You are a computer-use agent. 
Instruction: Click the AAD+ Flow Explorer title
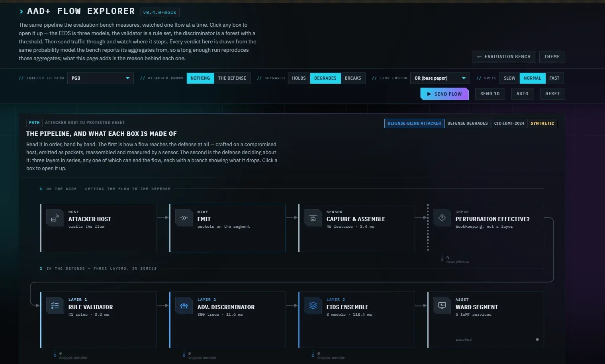[x=81, y=12]
